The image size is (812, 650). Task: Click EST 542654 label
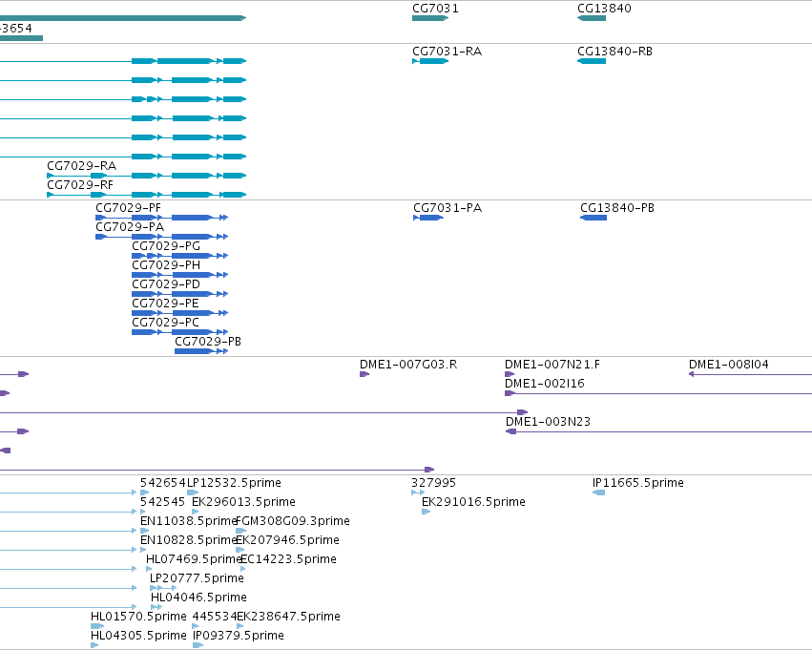click(162, 483)
